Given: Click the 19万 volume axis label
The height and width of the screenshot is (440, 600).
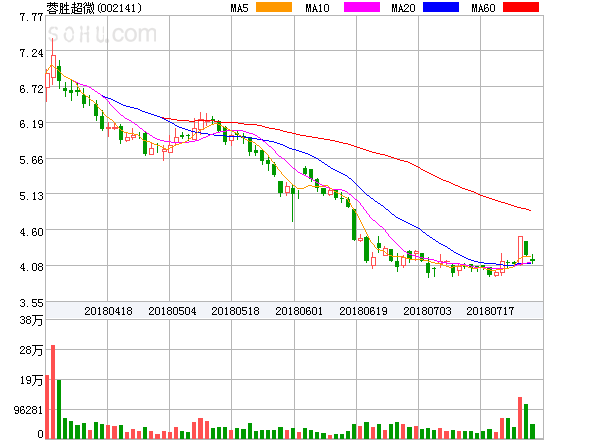Looking at the screenshot, I should point(31,380).
